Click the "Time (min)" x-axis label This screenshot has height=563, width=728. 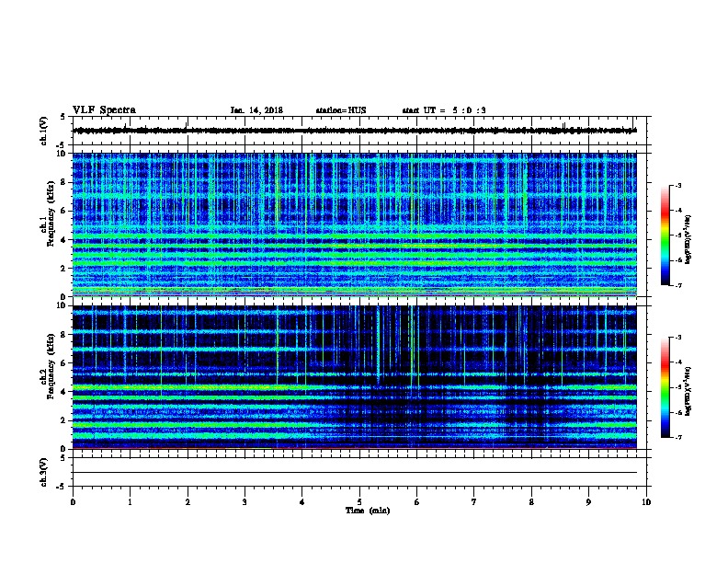pos(368,511)
